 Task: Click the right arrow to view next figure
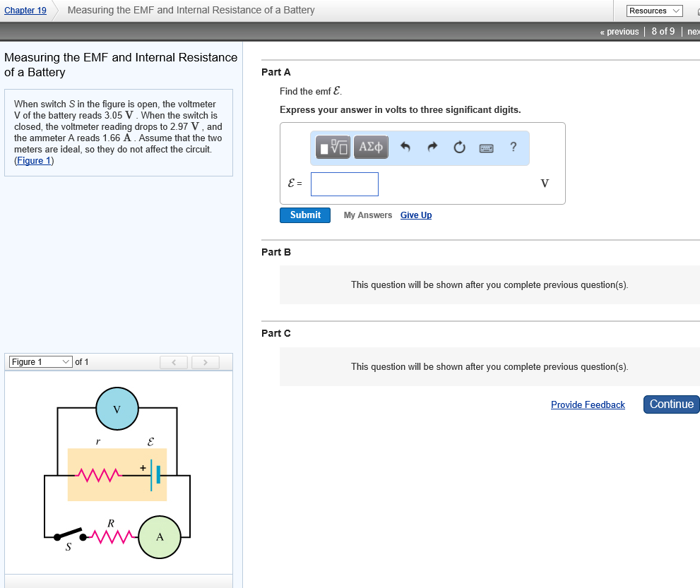[205, 361]
